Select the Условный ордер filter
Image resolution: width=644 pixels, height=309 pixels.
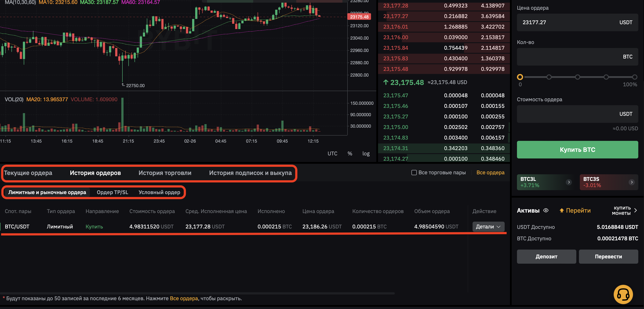(159, 192)
